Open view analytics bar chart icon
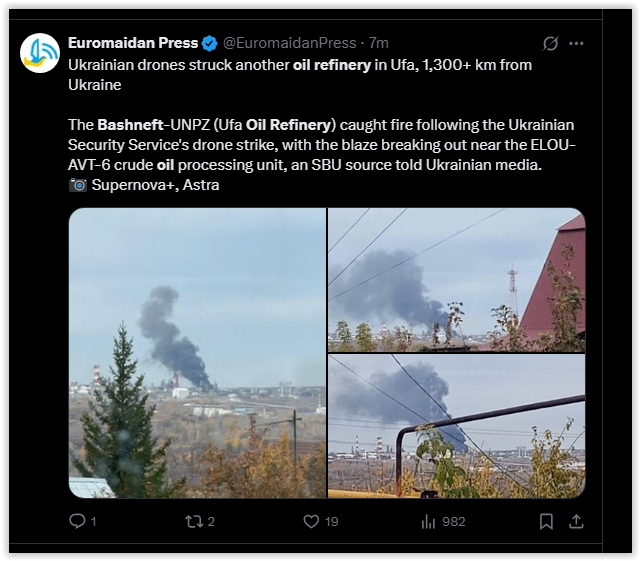Image resolution: width=640 pixels, height=561 pixels. pos(428,521)
